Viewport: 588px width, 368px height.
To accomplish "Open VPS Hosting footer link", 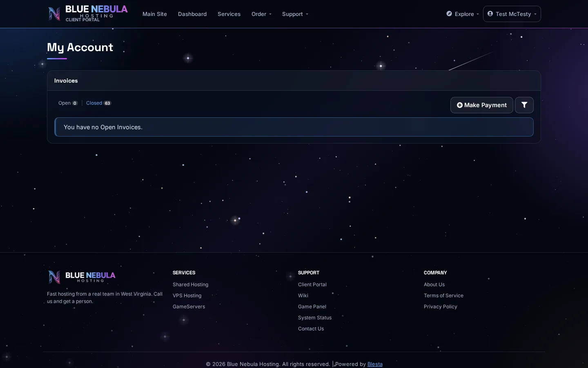I will pos(187,296).
